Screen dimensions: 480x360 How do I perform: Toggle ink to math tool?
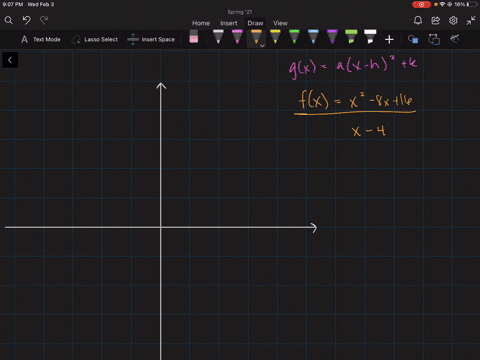[455, 39]
